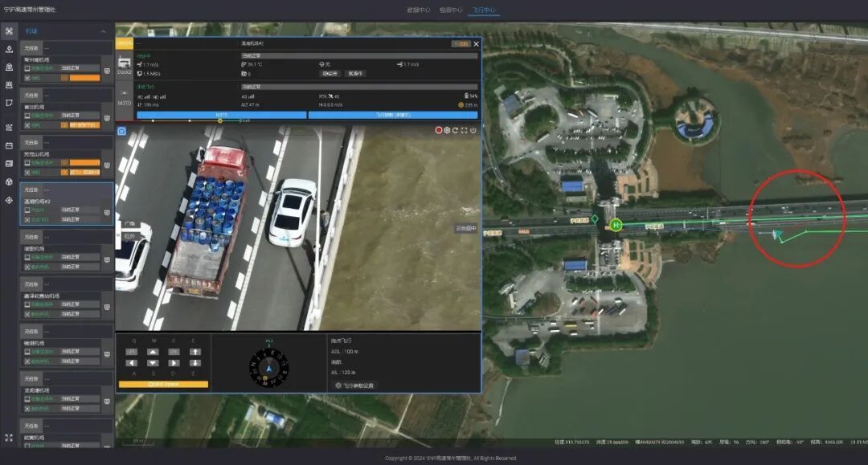
Task: Expand video feed to fullscreen
Action: coord(465,130)
